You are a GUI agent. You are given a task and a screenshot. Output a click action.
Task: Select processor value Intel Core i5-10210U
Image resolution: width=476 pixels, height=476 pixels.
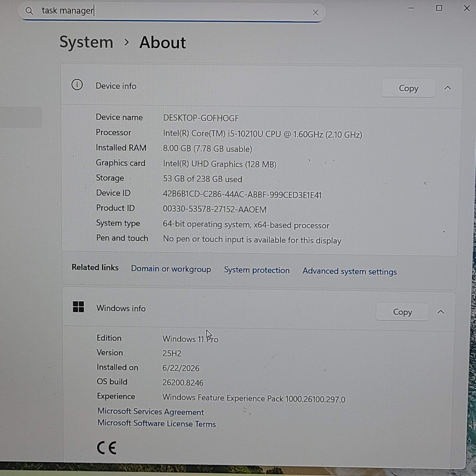tap(262, 134)
